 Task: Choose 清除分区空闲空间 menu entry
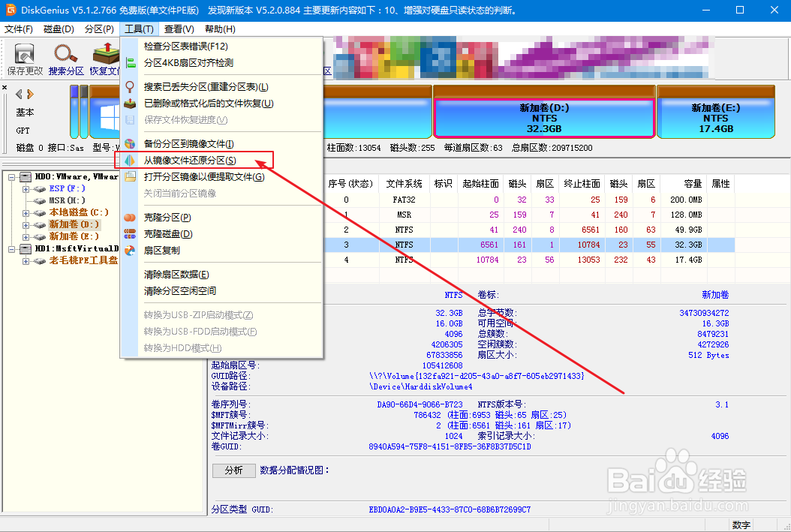pos(221,291)
